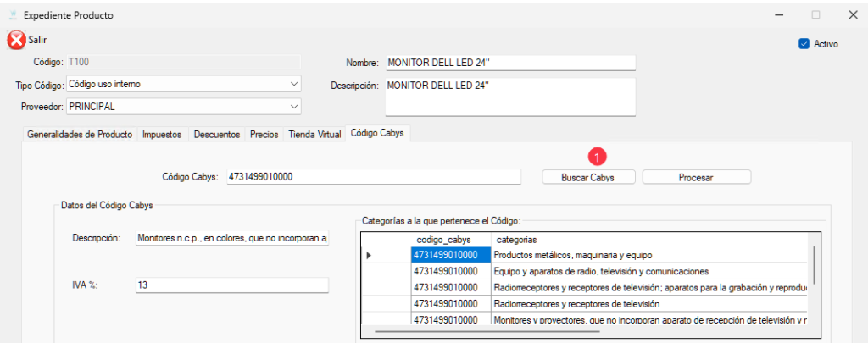This screenshot has height=343, width=868.
Task: Click the red Salir exit icon
Action: tap(16, 40)
